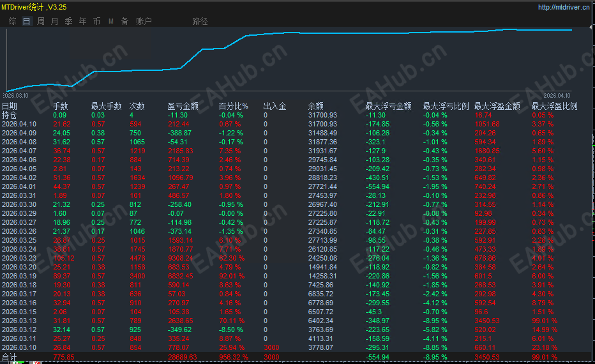
Task: Open the 路径 path tab
Action: coord(200,21)
